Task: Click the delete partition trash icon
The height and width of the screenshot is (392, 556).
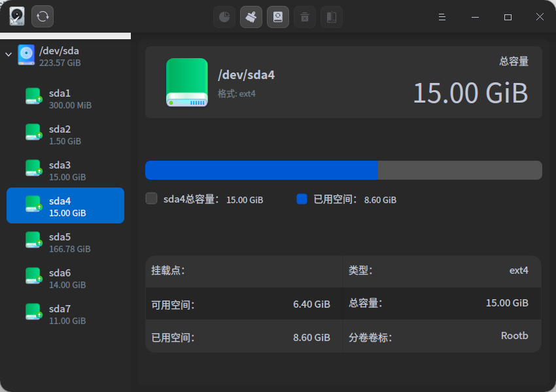Action: tap(305, 16)
